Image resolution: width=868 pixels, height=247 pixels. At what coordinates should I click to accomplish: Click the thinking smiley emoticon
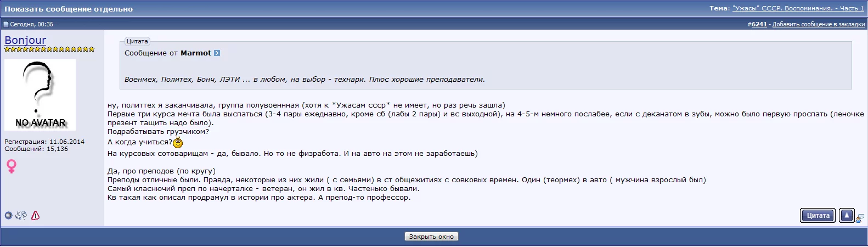pos(178,143)
